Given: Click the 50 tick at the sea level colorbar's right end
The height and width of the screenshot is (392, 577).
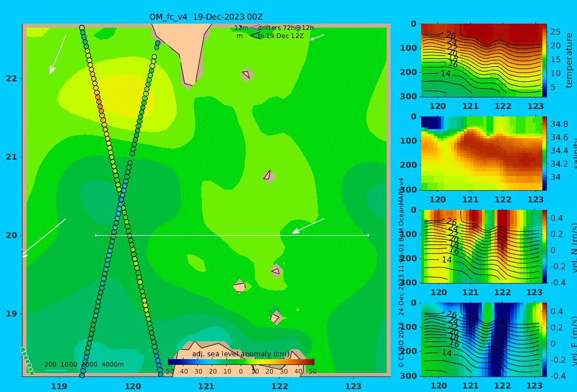Looking at the screenshot, I should click(x=312, y=371).
